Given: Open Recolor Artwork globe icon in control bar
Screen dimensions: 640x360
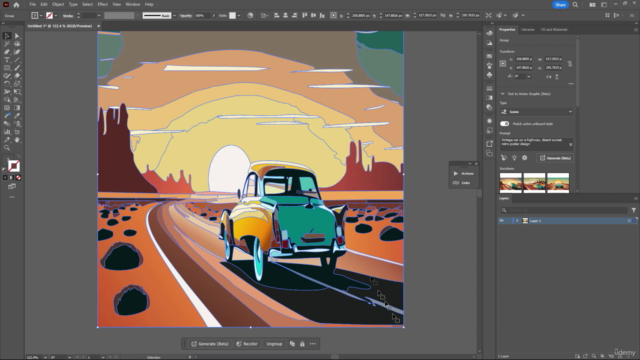Looking at the screenshot, I should pyautogui.click(x=250, y=16).
